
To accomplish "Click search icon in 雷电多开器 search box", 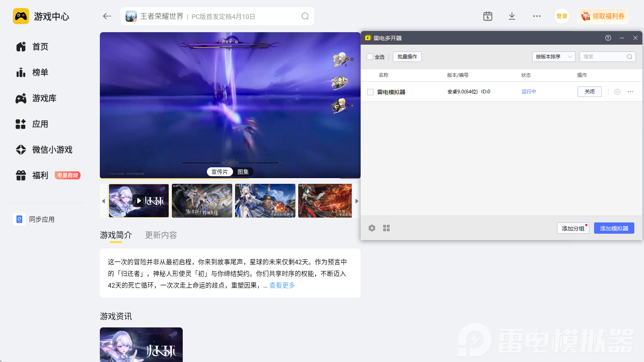I will [630, 57].
